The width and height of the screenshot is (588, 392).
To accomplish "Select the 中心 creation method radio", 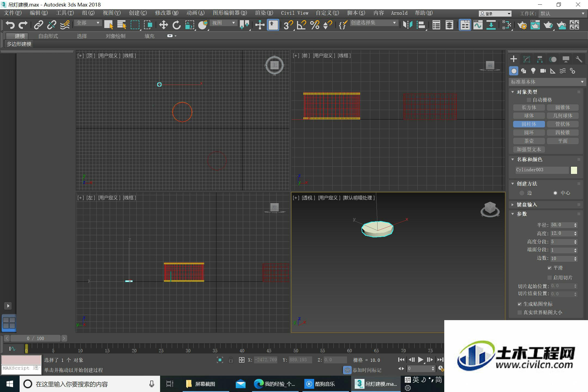I will point(555,193).
